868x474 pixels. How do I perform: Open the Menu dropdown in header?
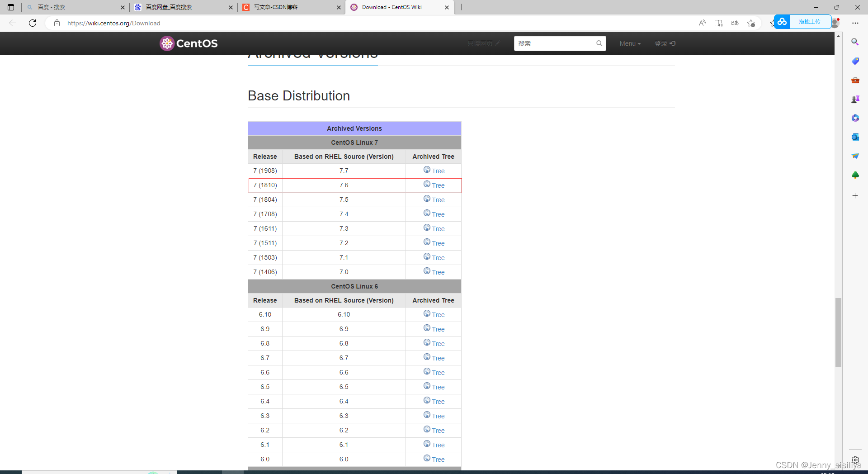pyautogui.click(x=630, y=43)
